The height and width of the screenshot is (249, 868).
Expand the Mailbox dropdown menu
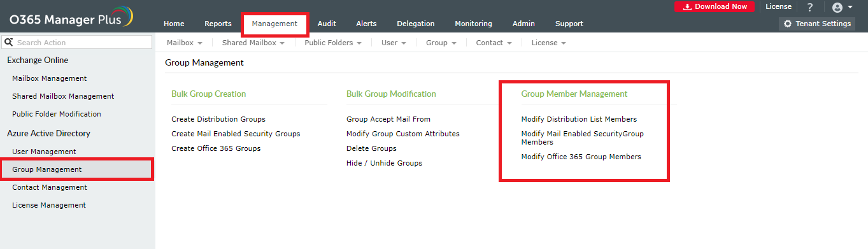[184, 43]
